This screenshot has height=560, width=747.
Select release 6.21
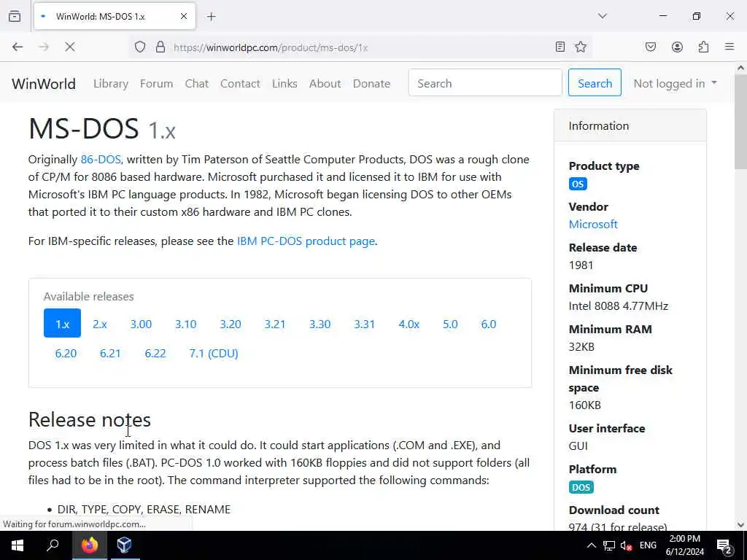tap(110, 354)
